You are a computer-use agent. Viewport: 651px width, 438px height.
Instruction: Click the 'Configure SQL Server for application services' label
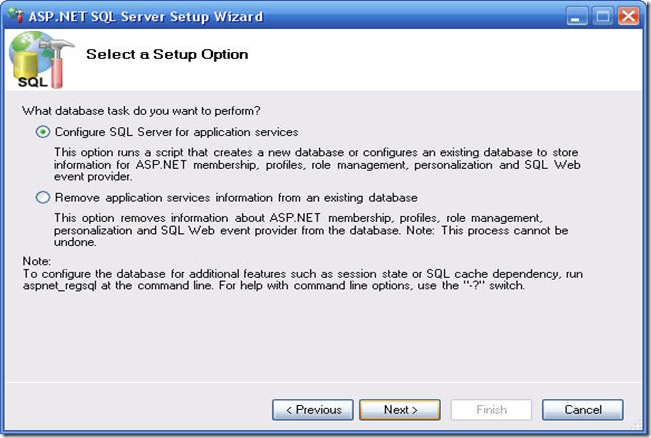coord(176,132)
